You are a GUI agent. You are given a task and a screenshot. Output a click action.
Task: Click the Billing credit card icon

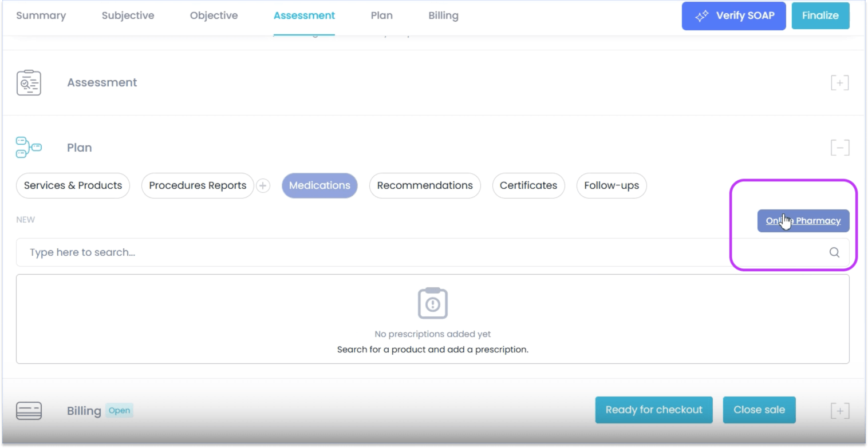coord(29,411)
